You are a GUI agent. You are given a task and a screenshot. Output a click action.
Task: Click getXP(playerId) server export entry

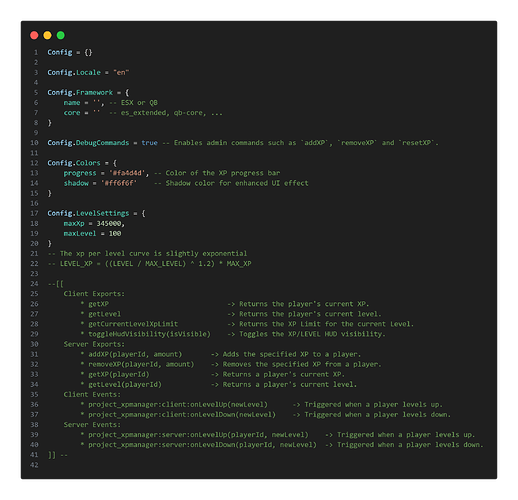[x=119, y=374]
